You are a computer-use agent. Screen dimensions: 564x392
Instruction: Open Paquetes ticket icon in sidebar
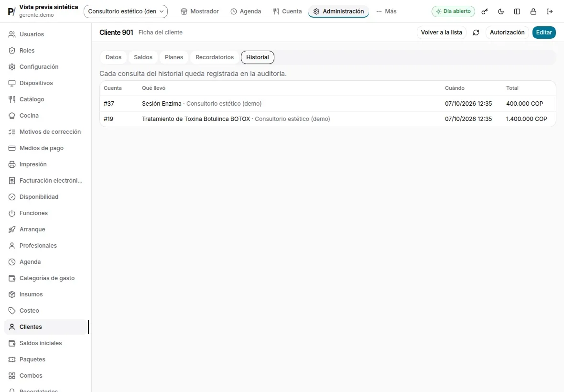point(12,359)
